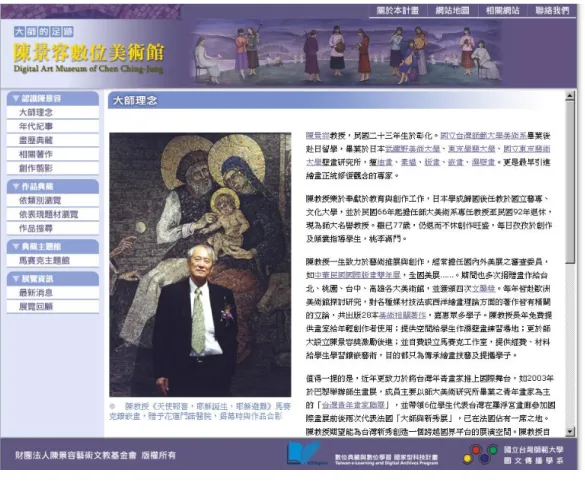The height and width of the screenshot is (485, 585).
Task: Click the scroll-up arrow of the content scrollbar
Action: [570, 96]
